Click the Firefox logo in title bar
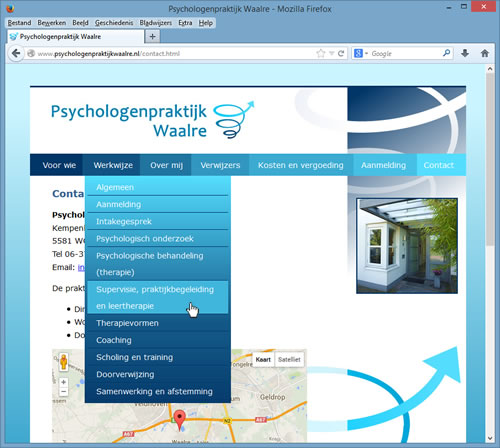The width and height of the screenshot is (500, 448). pos(10,8)
